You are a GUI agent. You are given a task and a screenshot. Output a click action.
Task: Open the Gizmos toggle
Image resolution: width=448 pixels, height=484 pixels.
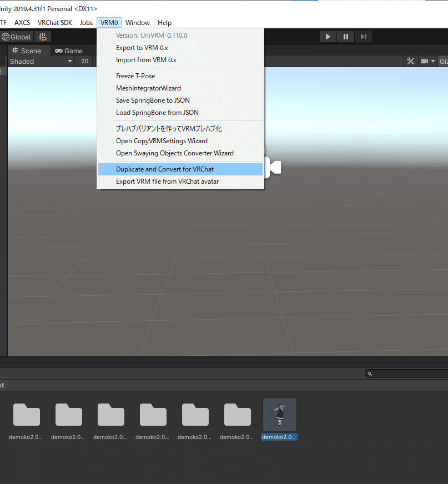444,61
